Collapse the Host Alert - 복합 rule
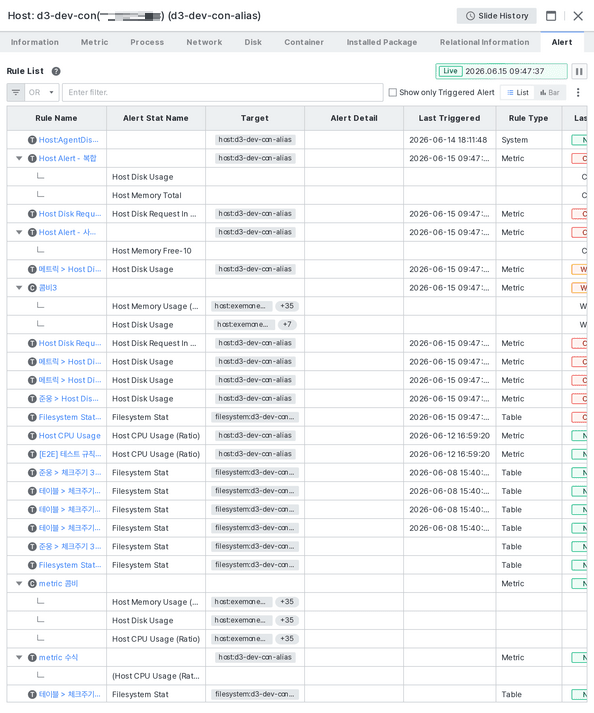 pyautogui.click(x=19, y=158)
